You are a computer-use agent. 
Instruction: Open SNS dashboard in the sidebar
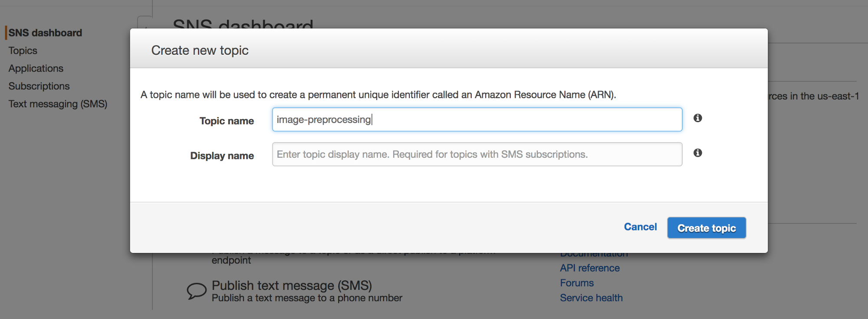click(x=45, y=33)
